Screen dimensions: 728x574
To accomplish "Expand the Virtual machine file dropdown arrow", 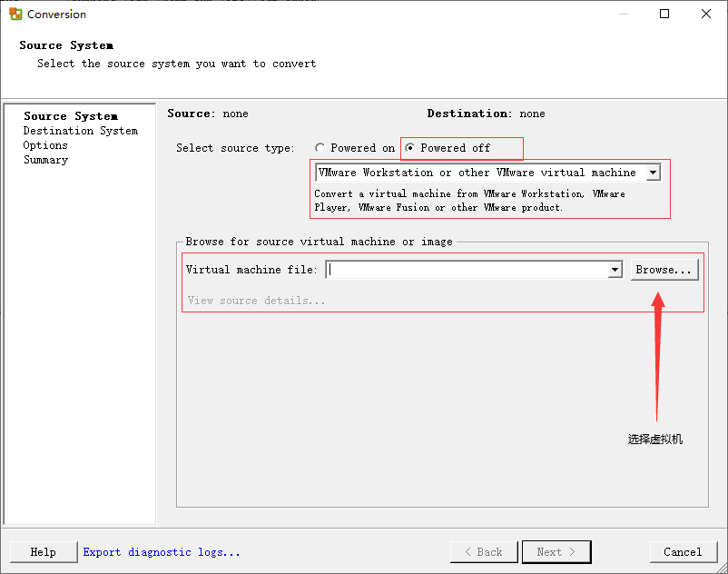I will (615, 270).
